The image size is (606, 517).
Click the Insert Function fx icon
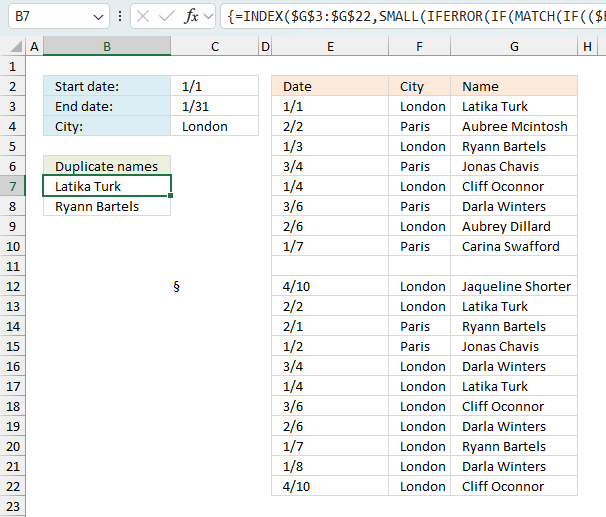pos(191,16)
